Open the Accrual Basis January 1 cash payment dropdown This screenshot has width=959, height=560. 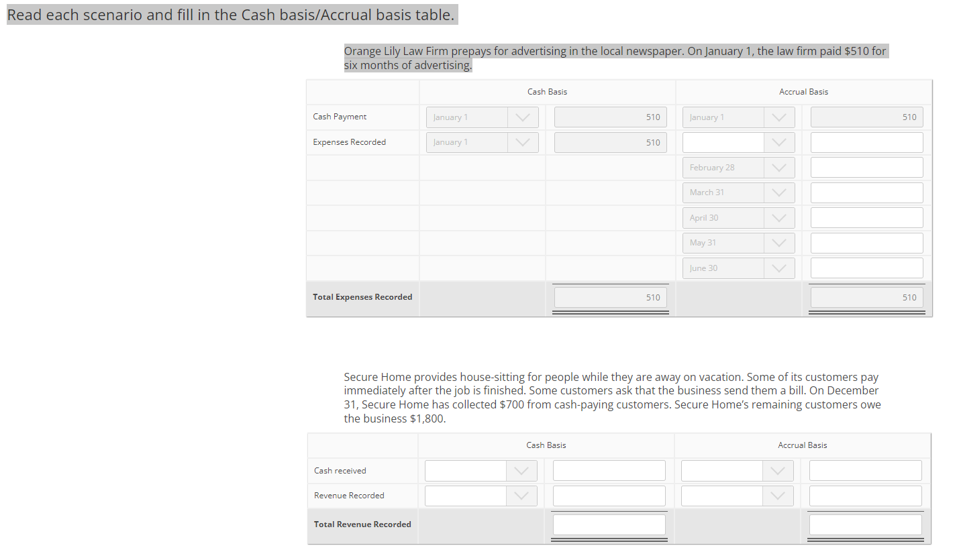779,117
